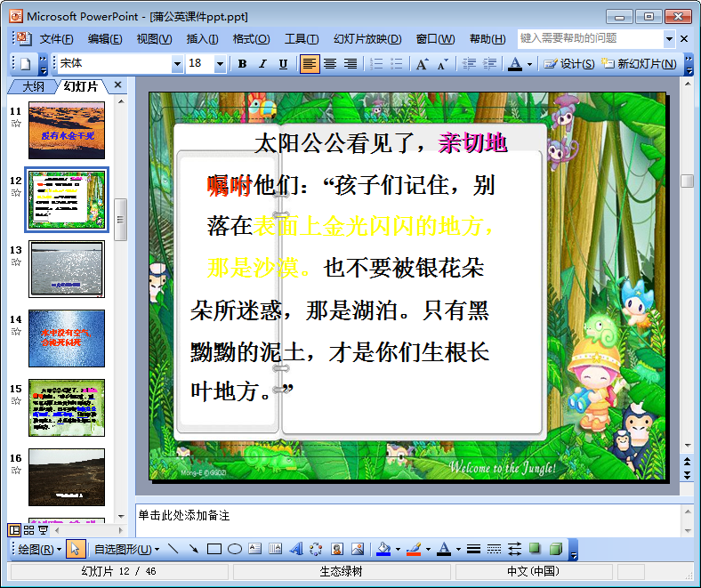This screenshot has height=588, width=701.
Task: Open the line style options
Action: [x=473, y=549]
